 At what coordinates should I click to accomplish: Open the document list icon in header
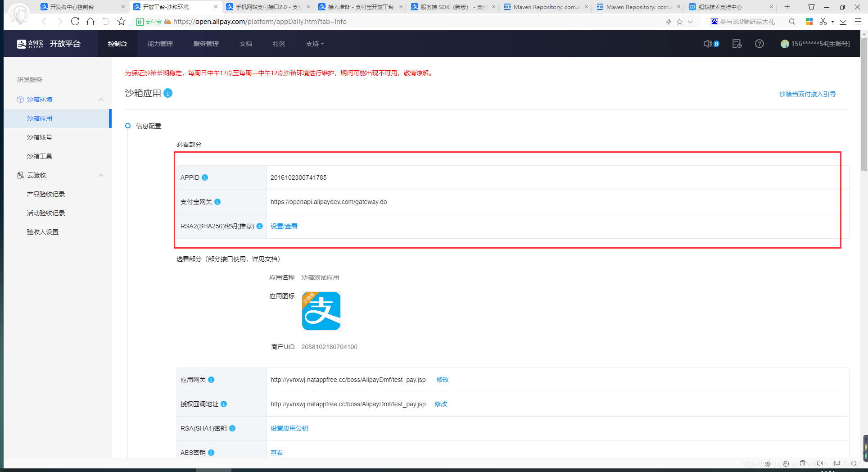[x=737, y=44]
